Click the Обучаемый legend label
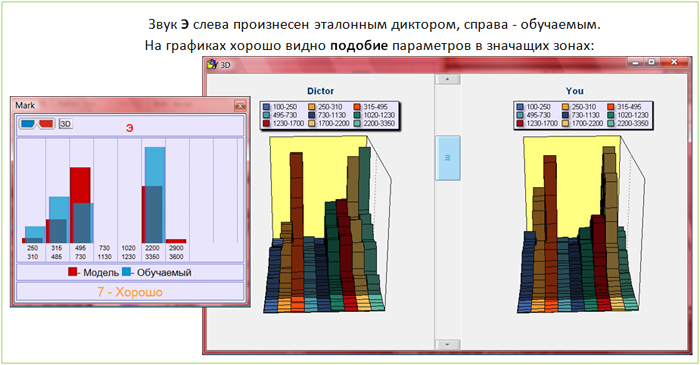 point(164,273)
